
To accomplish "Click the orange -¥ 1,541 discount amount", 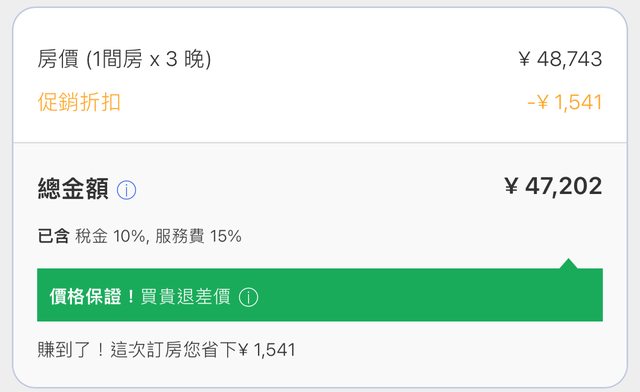I will coord(564,102).
